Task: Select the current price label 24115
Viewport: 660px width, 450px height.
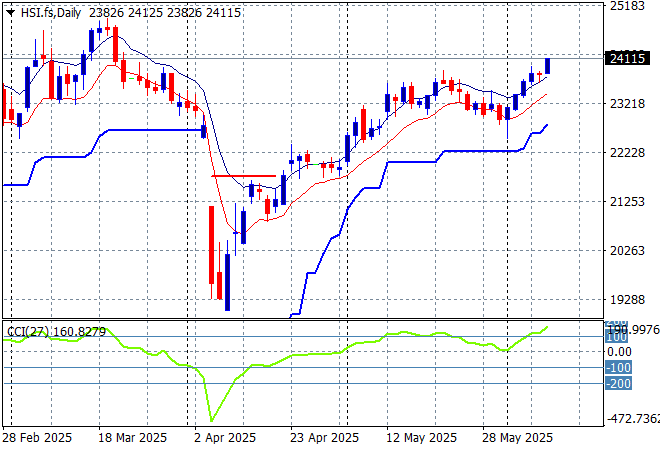Action: coord(627,58)
